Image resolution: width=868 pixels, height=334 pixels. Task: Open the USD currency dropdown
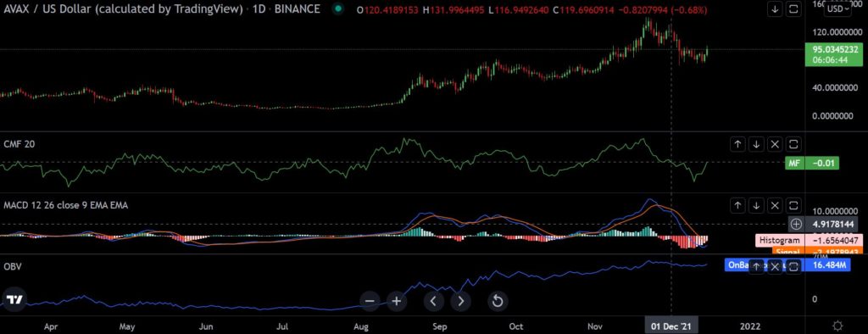[x=837, y=8]
